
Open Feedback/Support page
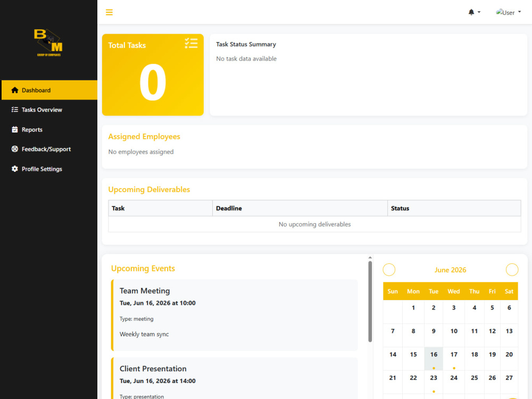pos(49,149)
